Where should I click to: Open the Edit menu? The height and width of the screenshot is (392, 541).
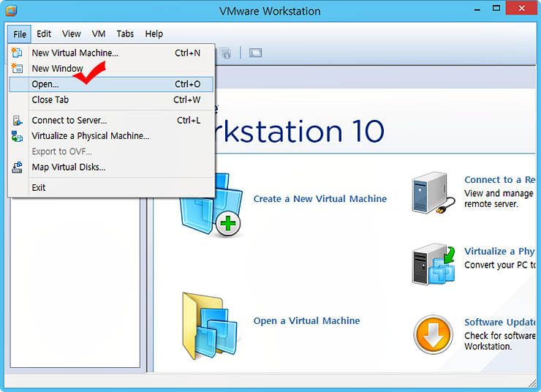coord(44,34)
